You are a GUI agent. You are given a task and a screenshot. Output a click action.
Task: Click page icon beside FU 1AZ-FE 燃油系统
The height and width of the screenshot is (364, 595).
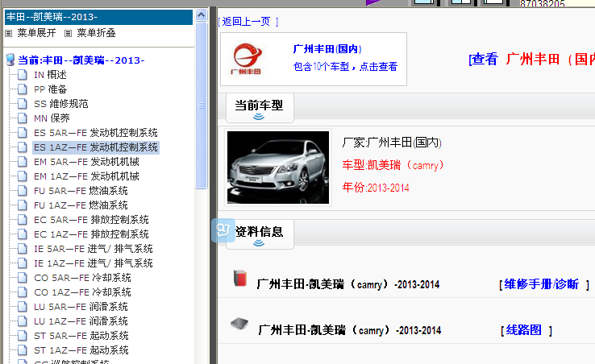pyautogui.click(x=23, y=205)
